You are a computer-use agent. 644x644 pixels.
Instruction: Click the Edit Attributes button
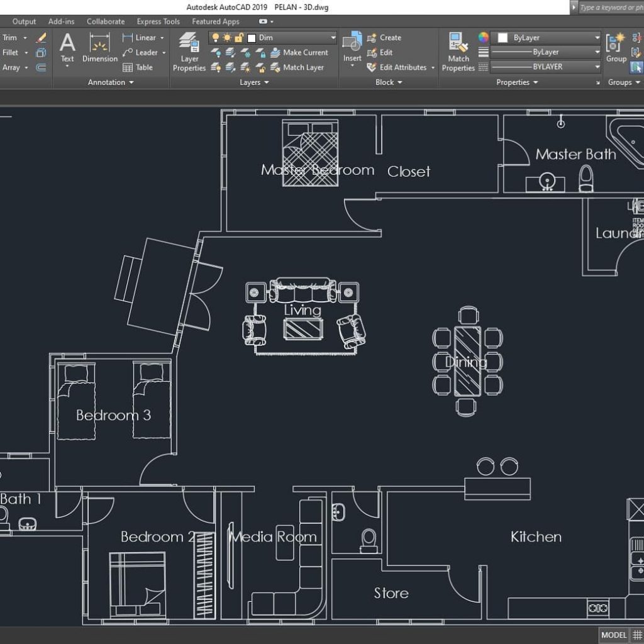point(397,67)
